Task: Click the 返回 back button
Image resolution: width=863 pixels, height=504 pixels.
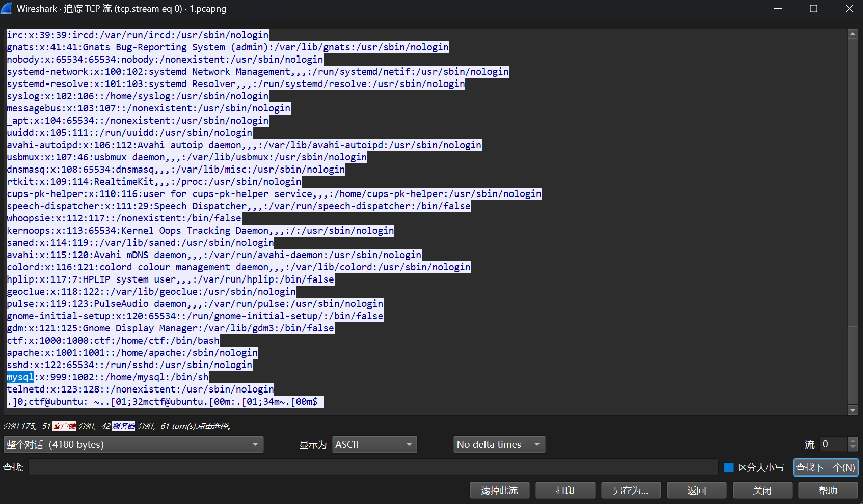Action: click(697, 490)
